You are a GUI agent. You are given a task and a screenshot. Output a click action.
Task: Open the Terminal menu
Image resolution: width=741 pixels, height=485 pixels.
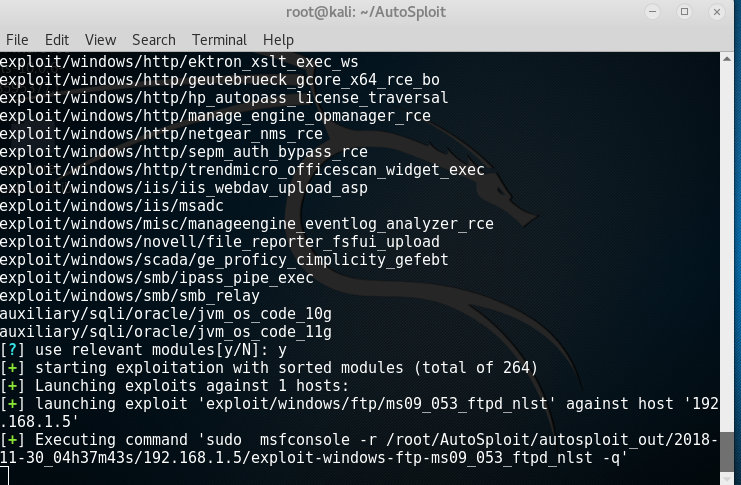point(219,40)
